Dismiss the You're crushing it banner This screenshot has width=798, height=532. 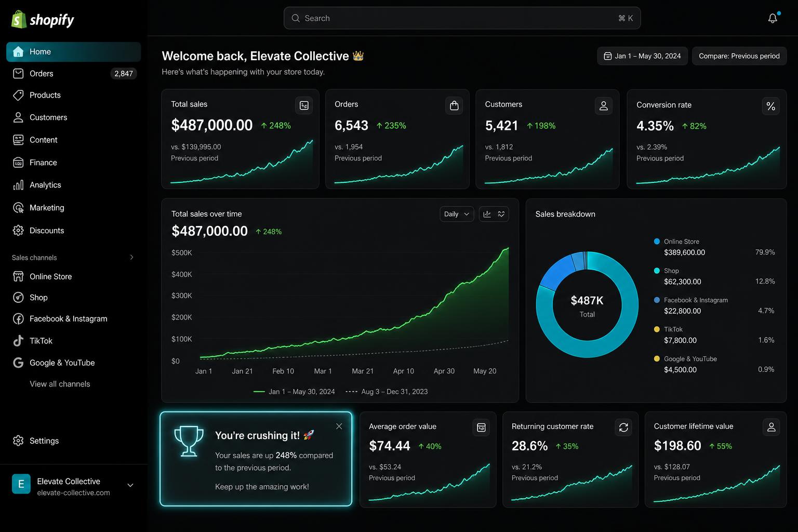coord(339,426)
